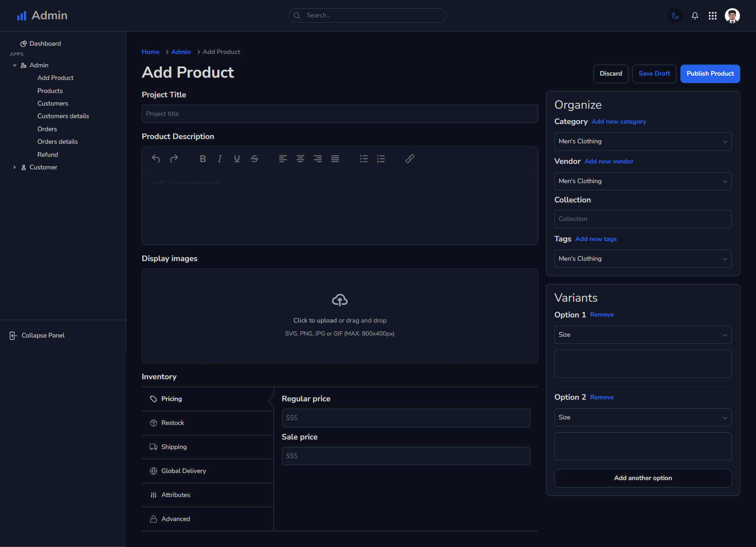Remove Option 2 variant
Image resolution: width=756 pixels, height=547 pixels.
pos(602,397)
